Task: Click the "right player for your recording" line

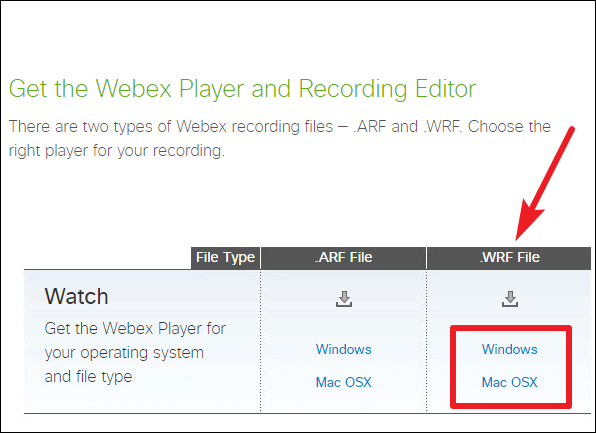Action: click(x=117, y=151)
